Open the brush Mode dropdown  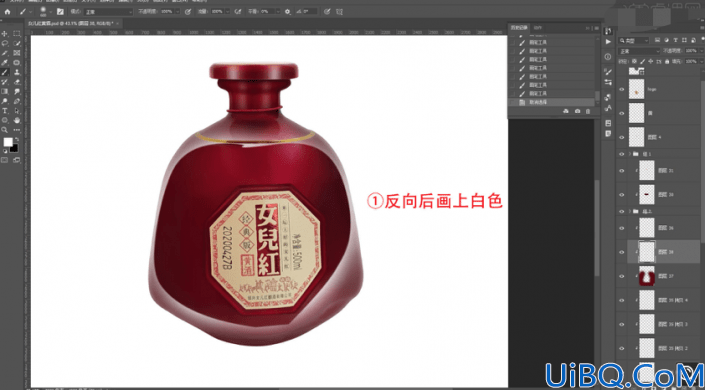[x=108, y=12]
